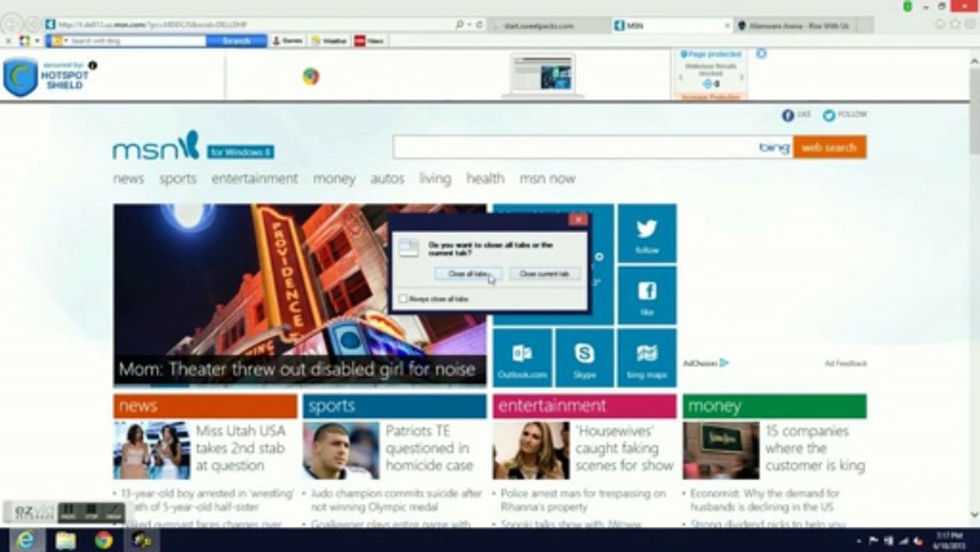
Task: Open the 15 companies customer is king headline
Action: [x=814, y=448]
